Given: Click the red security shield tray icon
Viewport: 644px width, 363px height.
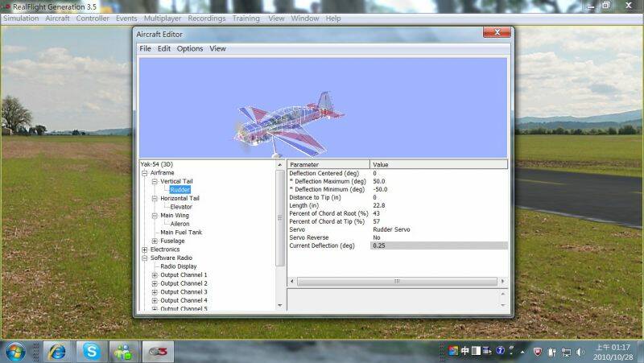Looking at the screenshot, I should [x=538, y=351].
